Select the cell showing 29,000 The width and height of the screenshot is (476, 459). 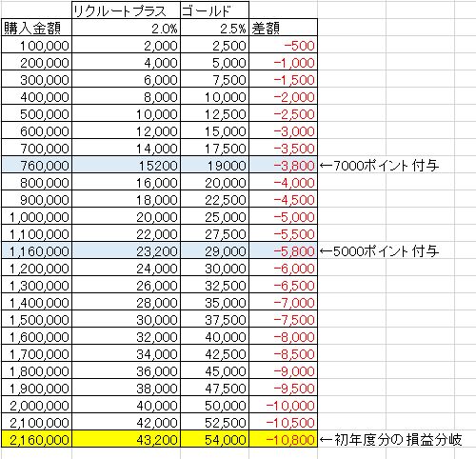tap(214, 250)
